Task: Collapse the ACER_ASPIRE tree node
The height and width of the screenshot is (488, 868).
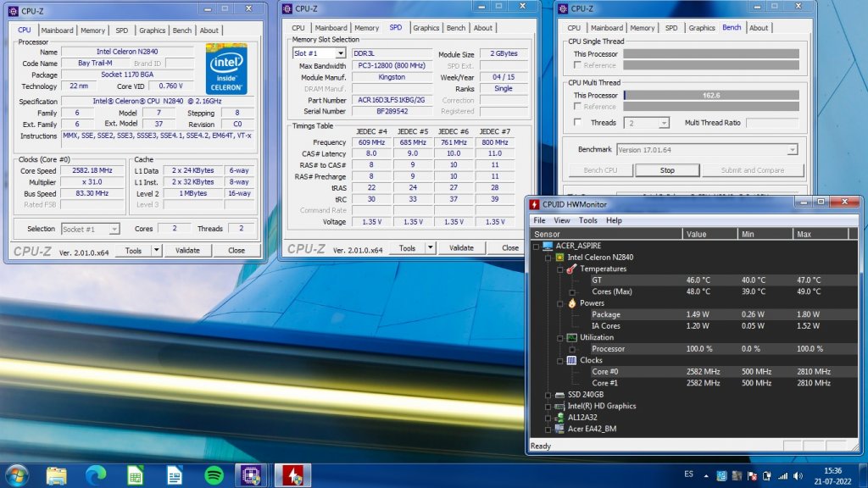Action: coord(536,247)
